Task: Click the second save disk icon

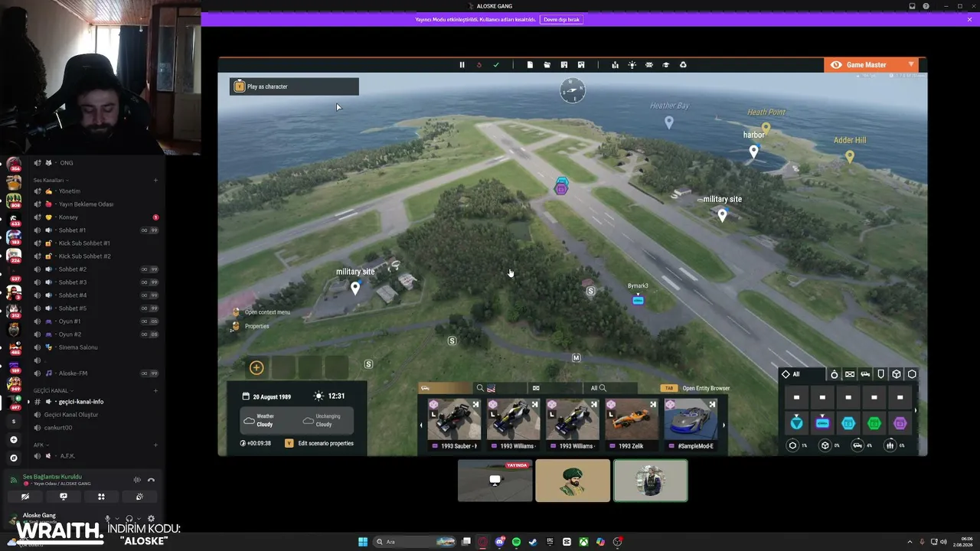Action: (x=581, y=65)
